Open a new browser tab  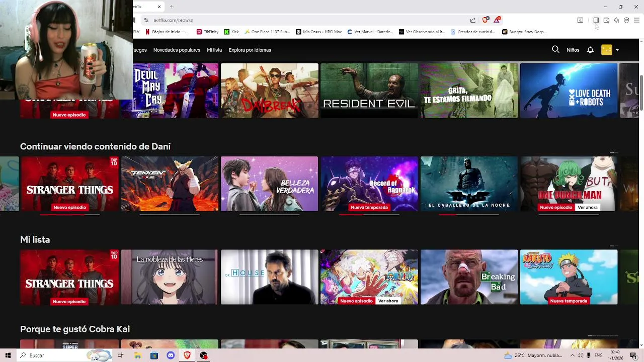[172, 7]
